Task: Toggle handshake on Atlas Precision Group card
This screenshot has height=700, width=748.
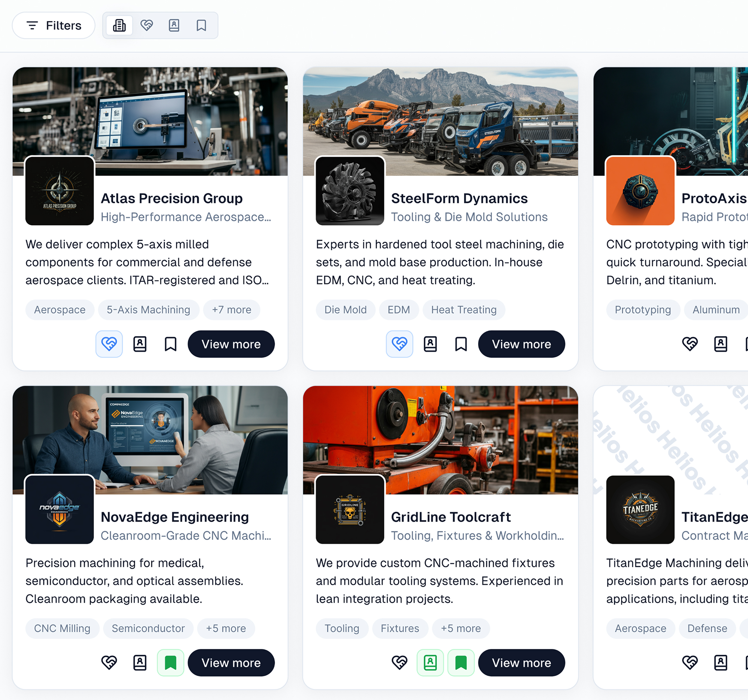Action: tap(109, 344)
